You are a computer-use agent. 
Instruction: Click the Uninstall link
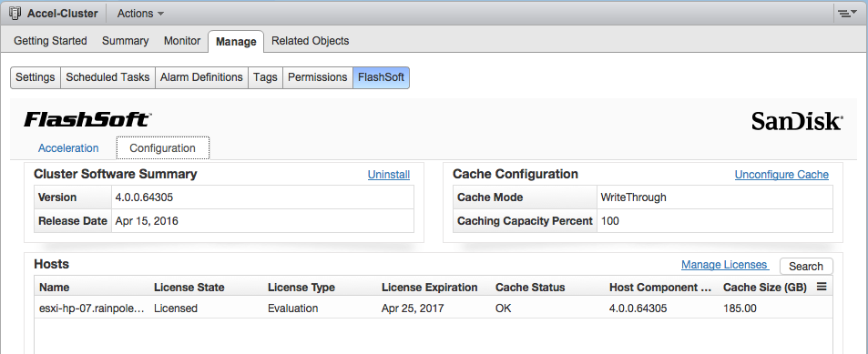389,175
